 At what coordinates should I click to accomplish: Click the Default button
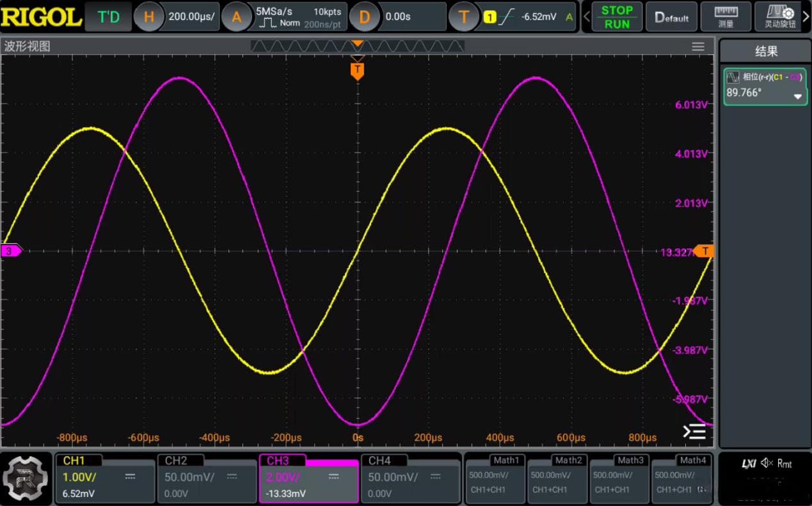click(x=671, y=17)
